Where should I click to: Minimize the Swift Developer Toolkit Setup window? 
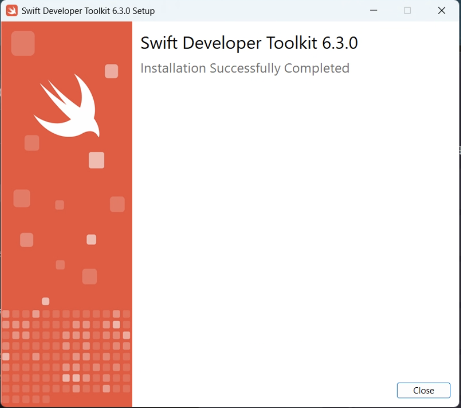pos(374,11)
